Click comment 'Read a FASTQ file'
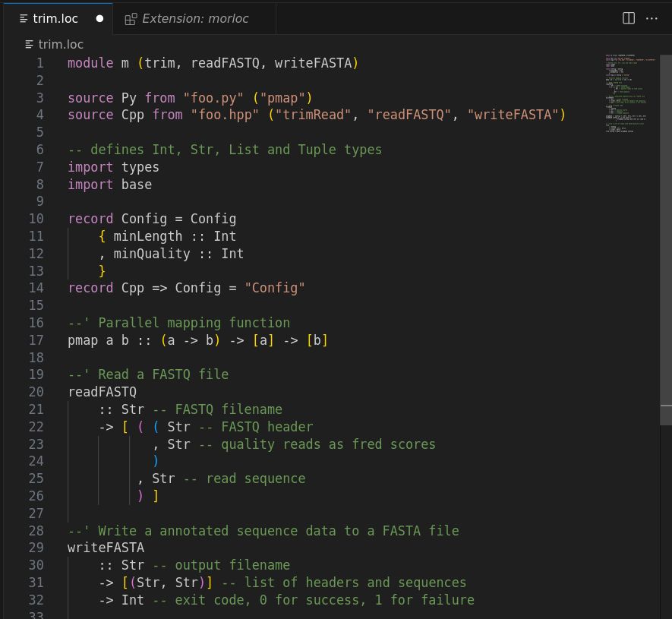 coord(163,374)
